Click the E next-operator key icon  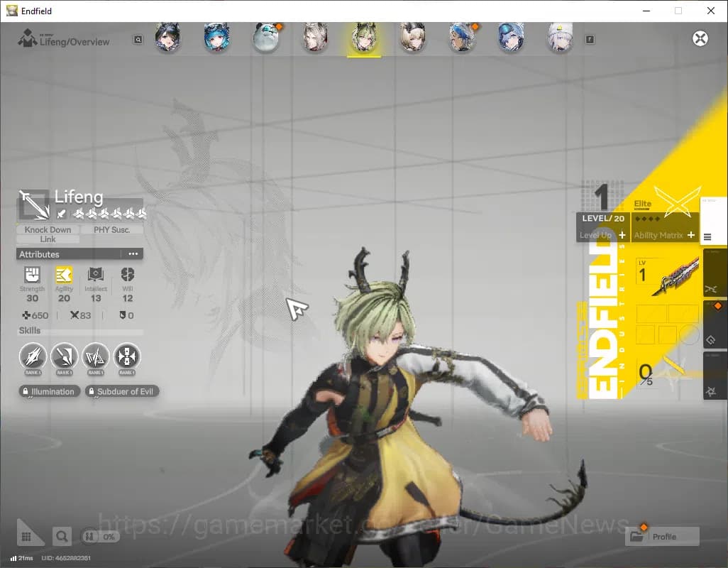point(590,40)
